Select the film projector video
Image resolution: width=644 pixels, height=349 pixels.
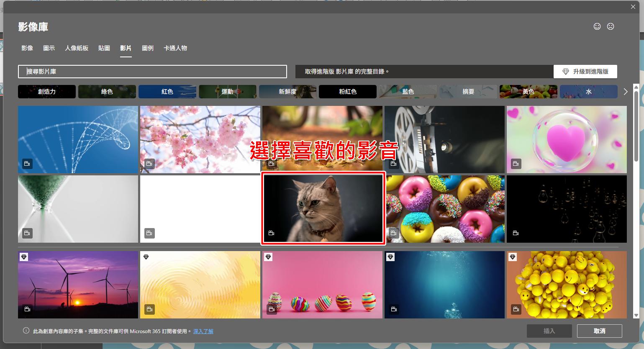click(444, 139)
